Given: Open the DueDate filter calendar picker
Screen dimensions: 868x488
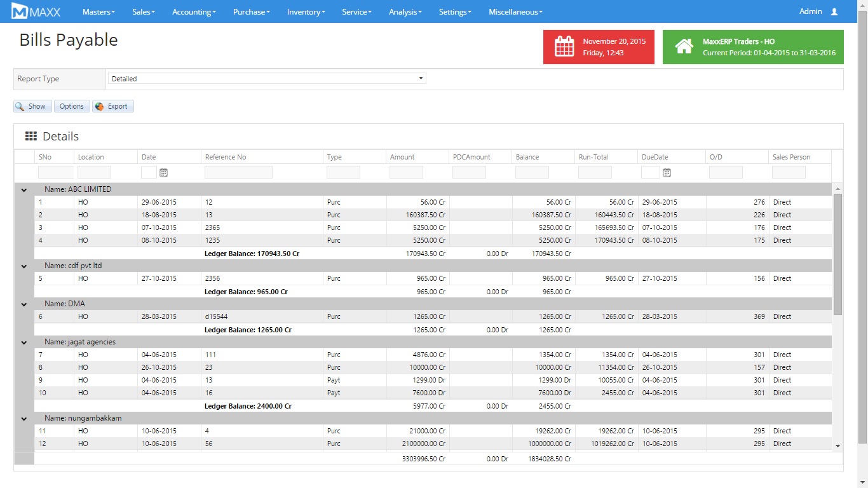Looking at the screenshot, I should pos(667,172).
